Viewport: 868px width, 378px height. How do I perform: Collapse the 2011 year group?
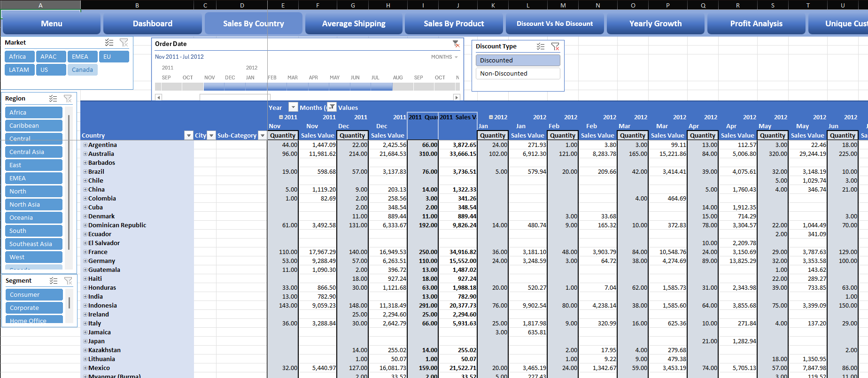pyautogui.click(x=281, y=117)
